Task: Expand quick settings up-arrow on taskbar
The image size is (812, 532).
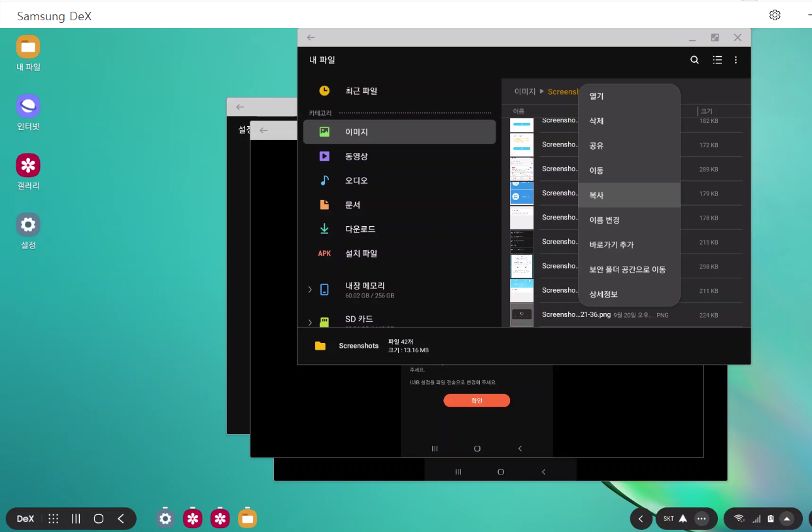Action: (787, 519)
